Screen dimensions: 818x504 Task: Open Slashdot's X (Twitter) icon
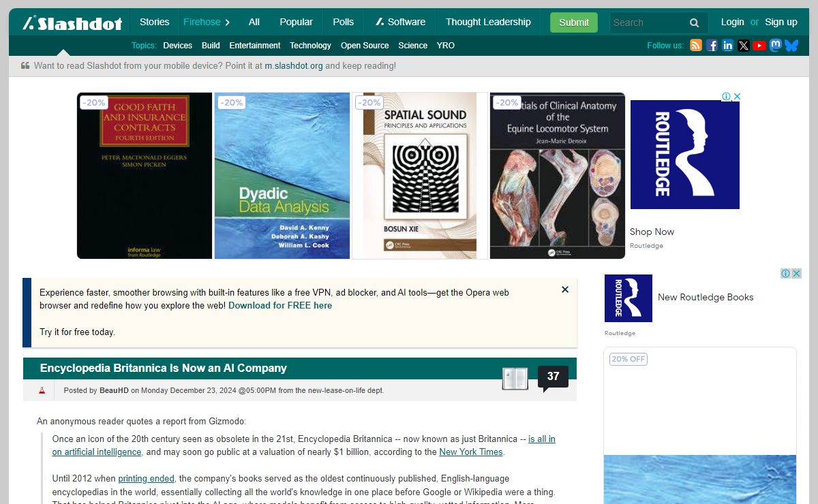pos(743,46)
